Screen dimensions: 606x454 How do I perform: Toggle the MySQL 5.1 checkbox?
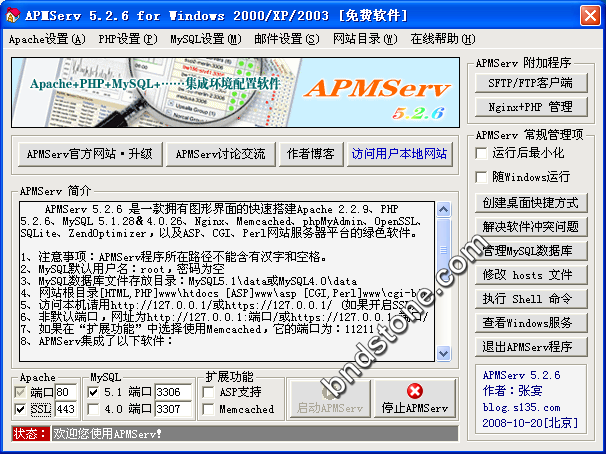click(x=93, y=392)
